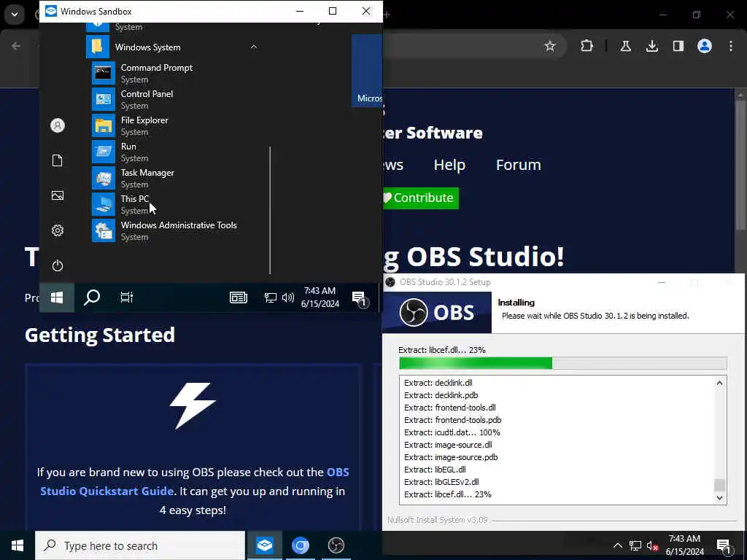Click the Microsoft tile in Start menu

pyautogui.click(x=367, y=71)
